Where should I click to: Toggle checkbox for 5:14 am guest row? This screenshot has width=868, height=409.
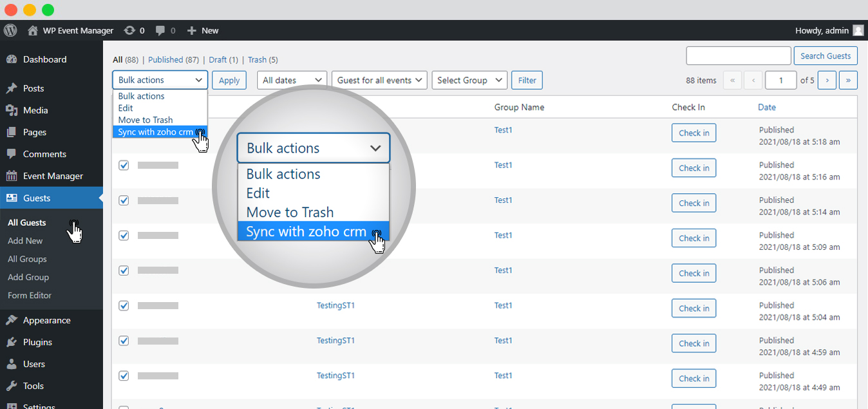[x=124, y=200]
